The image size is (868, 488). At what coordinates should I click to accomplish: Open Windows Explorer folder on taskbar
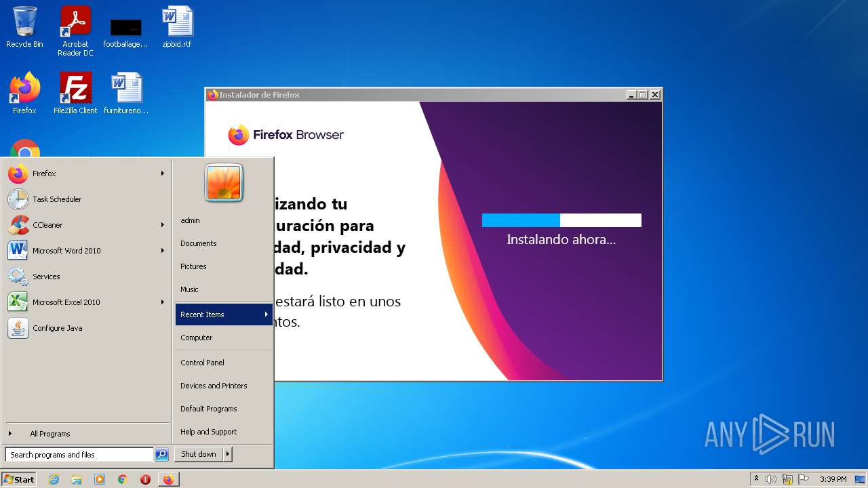77,479
